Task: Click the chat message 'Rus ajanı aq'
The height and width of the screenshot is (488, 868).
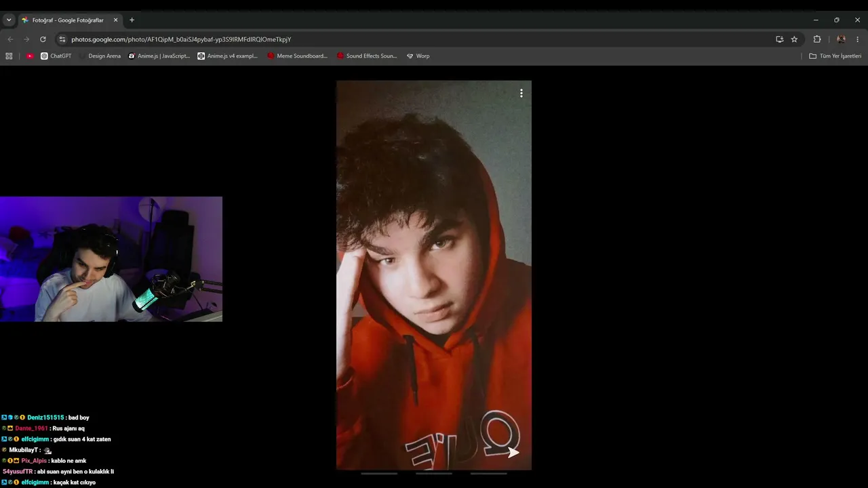Action: click(x=68, y=428)
